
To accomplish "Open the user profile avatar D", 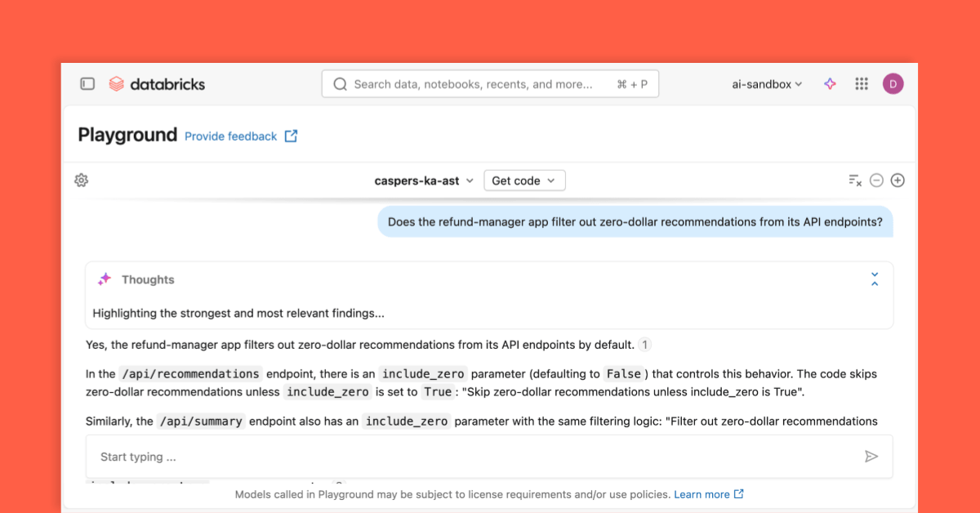I will (x=893, y=83).
